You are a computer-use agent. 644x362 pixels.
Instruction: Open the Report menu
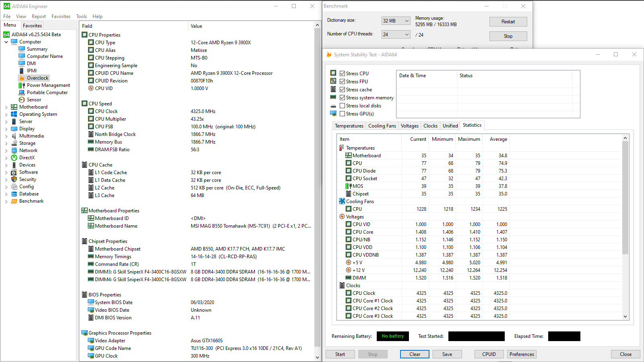39,16
